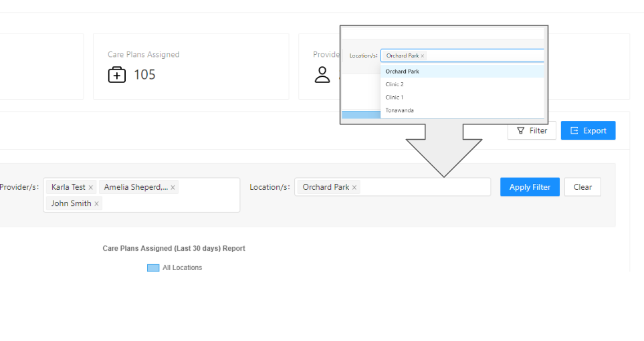Image resolution: width=644 pixels, height=341 pixels.
Task: Select Clinic 1 from the location list
Action: [395, 98]
